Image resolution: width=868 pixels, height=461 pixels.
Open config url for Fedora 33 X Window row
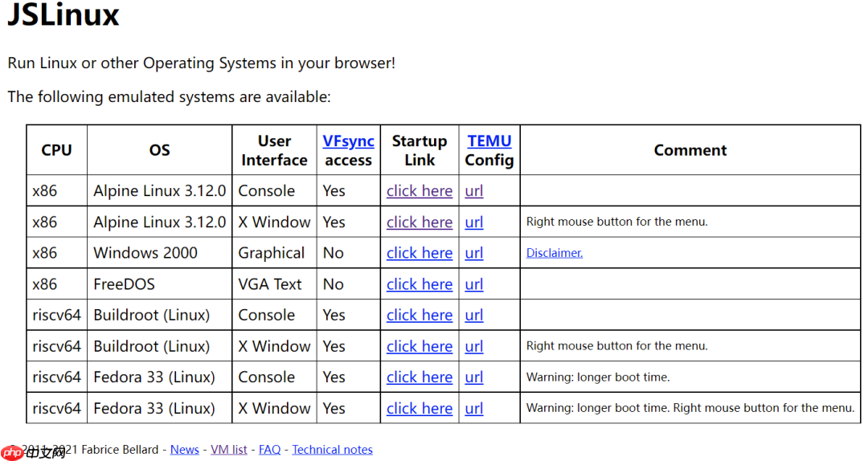coord(474,409)
